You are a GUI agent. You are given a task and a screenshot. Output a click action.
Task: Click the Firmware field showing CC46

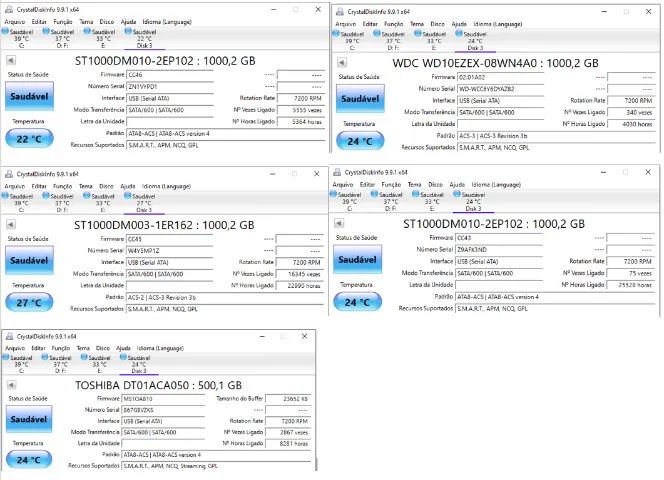tap(170, 75)
